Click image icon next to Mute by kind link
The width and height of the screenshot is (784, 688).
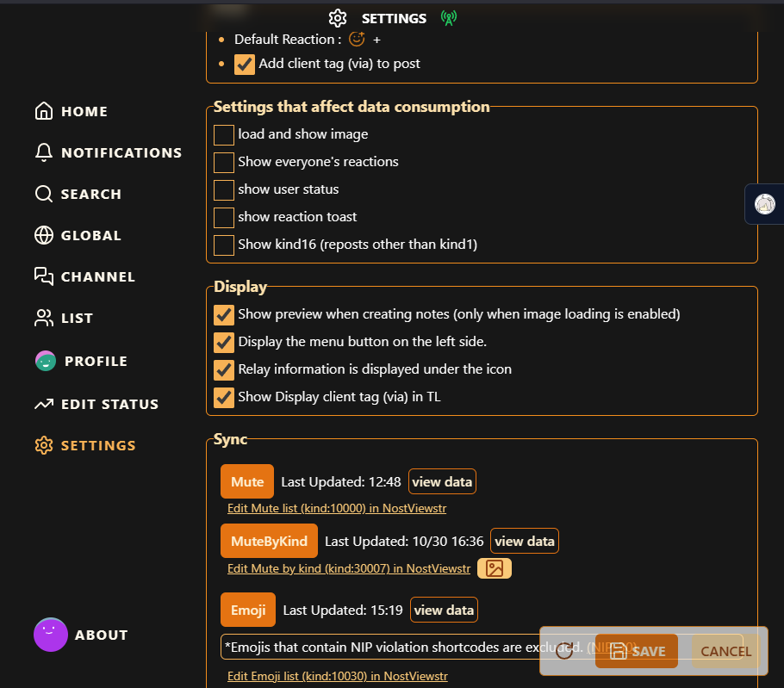click(x=494, y=568)
